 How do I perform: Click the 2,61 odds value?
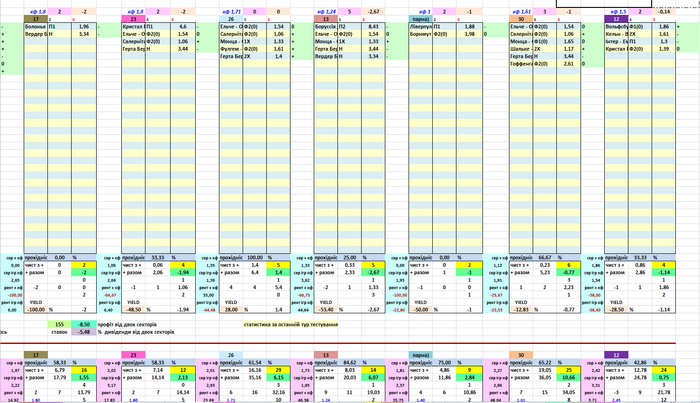coord(569,64)
